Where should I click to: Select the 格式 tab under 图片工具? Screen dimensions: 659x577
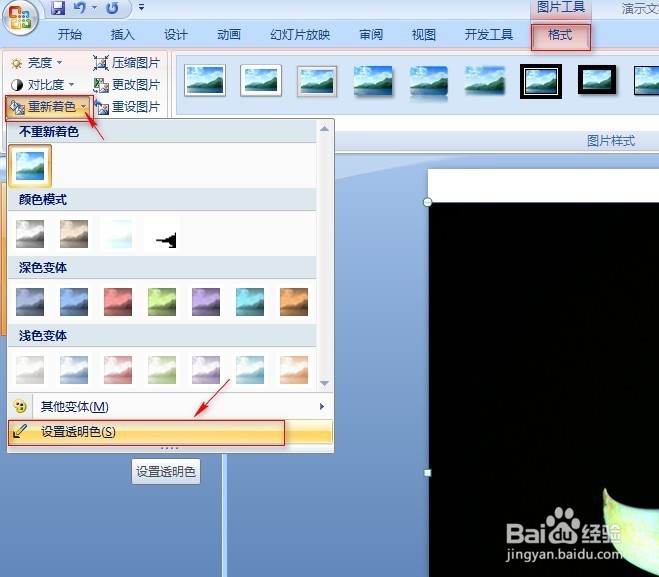pyautogui.click(x=561, y=37)
